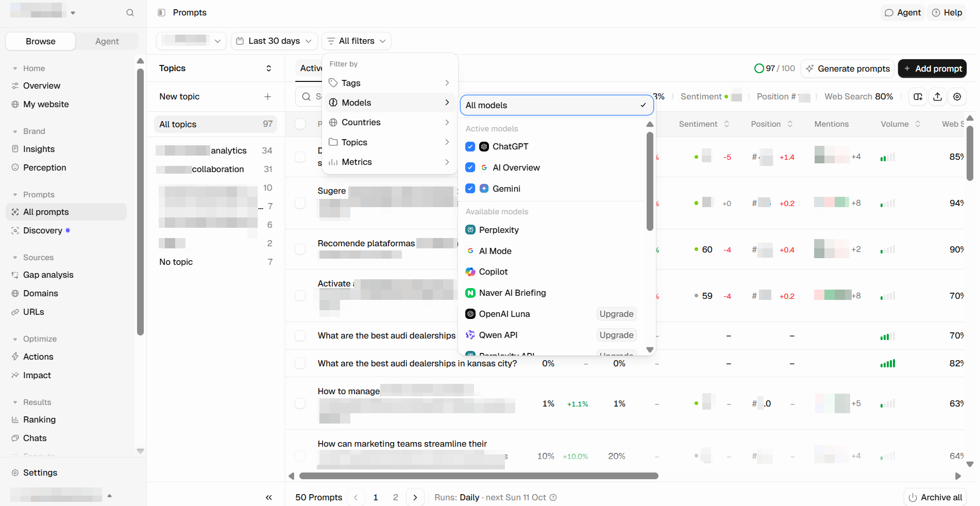Click the models list vertical scrollbar

650,181
